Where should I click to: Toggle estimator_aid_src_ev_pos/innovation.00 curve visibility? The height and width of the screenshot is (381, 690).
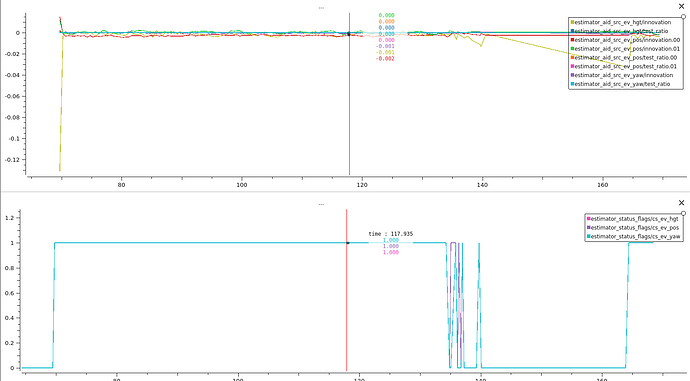tap(625, 40)
